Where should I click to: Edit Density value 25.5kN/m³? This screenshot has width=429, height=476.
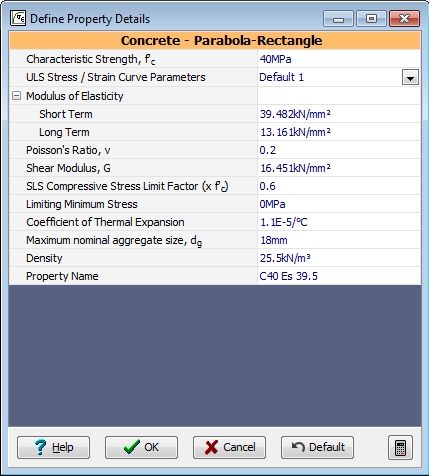pyautogui.click(x=339, y=258)
